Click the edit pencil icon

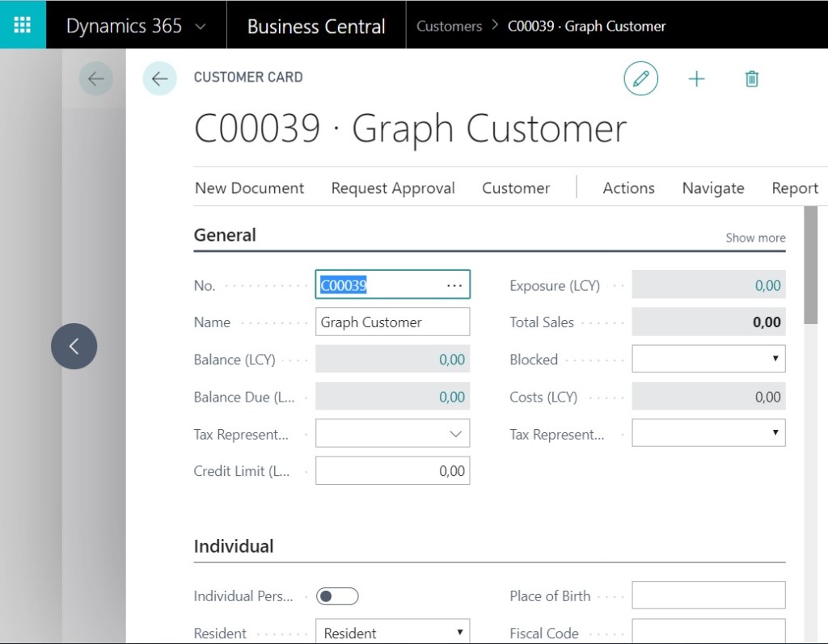click(640, 78)
